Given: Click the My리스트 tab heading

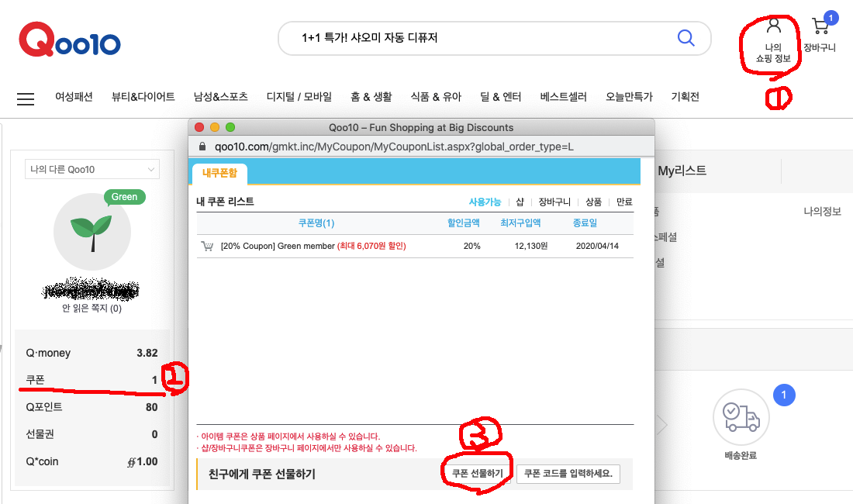Looking at the screenshot, I should point(682,171).
